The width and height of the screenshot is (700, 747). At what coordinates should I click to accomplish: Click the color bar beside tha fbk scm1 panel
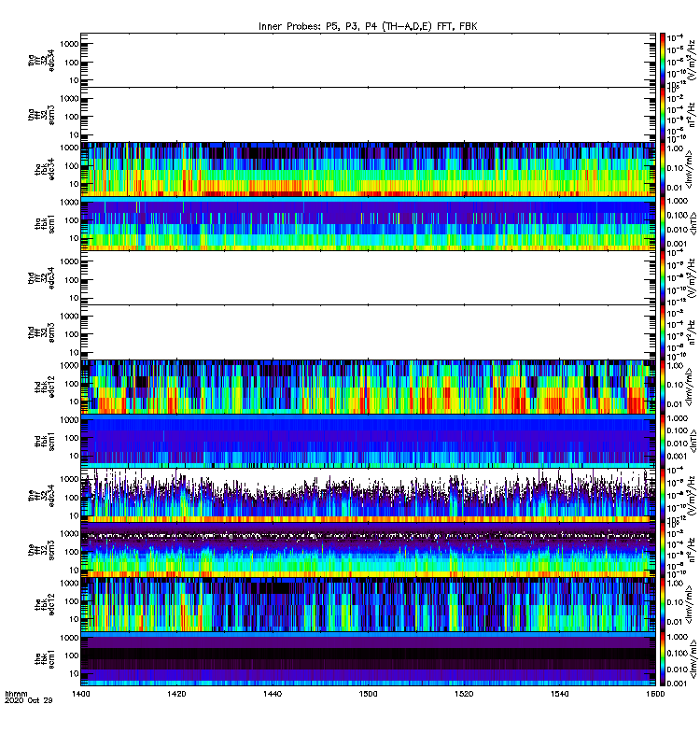point(663,223)
